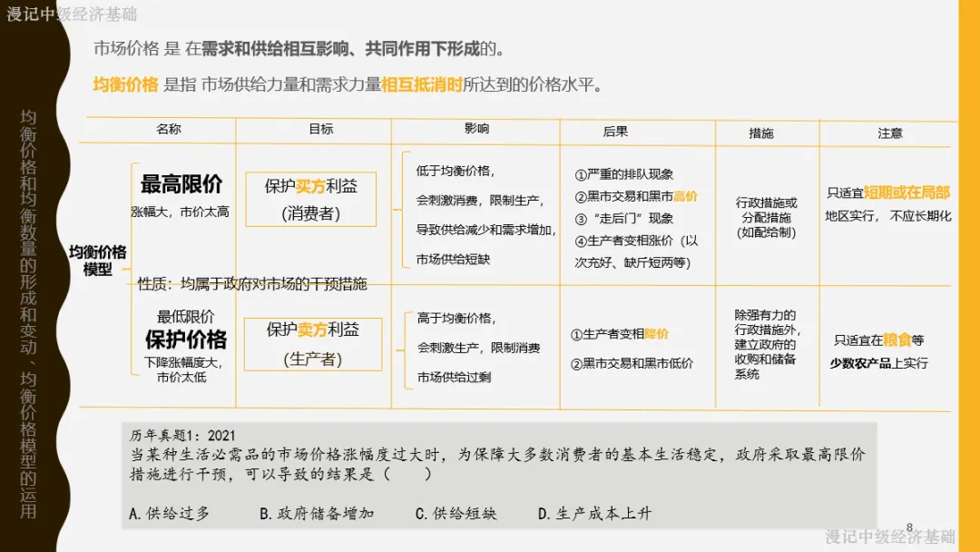Click the text 市场供给短缺
Screen dimensions: 980x552
[x=453, y=259]
